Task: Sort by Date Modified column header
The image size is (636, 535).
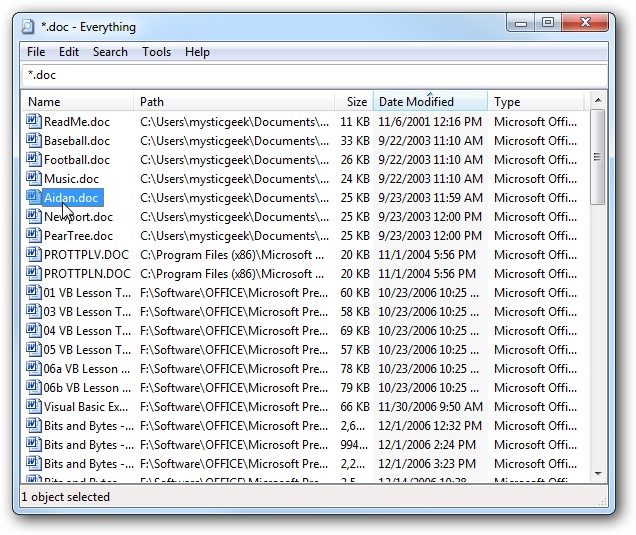Action: coord(430,101)
